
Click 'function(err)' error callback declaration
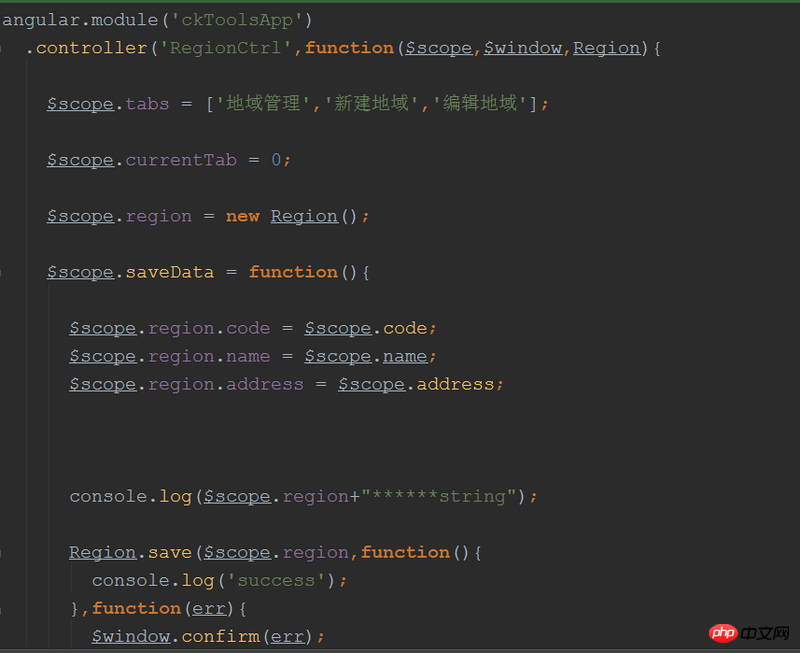163,609
